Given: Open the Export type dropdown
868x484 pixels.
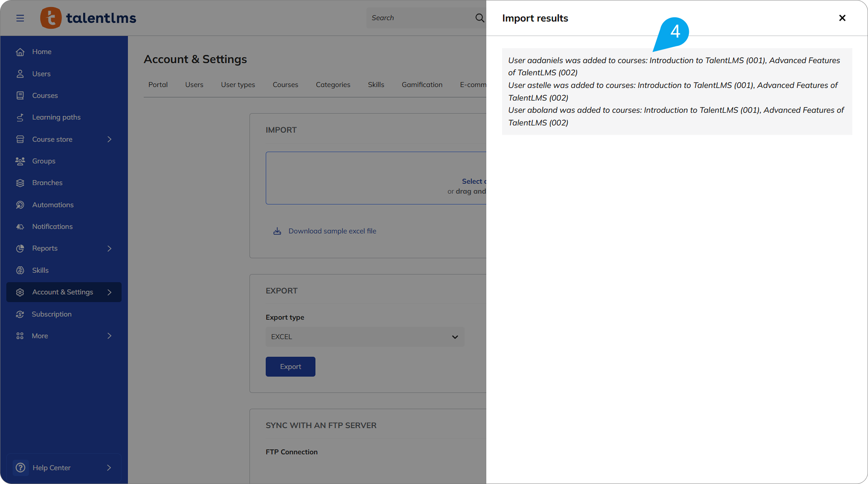Looking at the screenshot, I should [365, 337].
